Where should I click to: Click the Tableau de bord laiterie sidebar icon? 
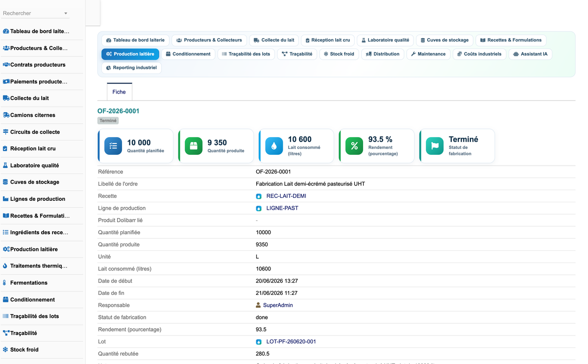pos(6,31)
